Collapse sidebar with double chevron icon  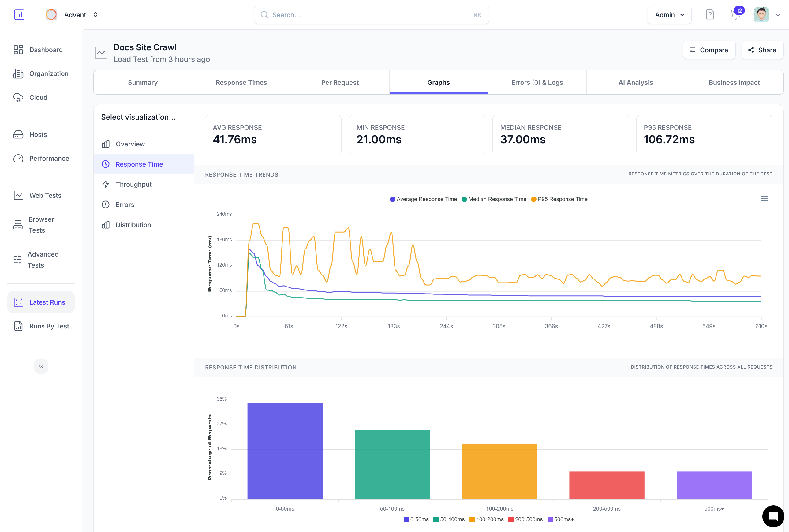(x=41, y=366)
